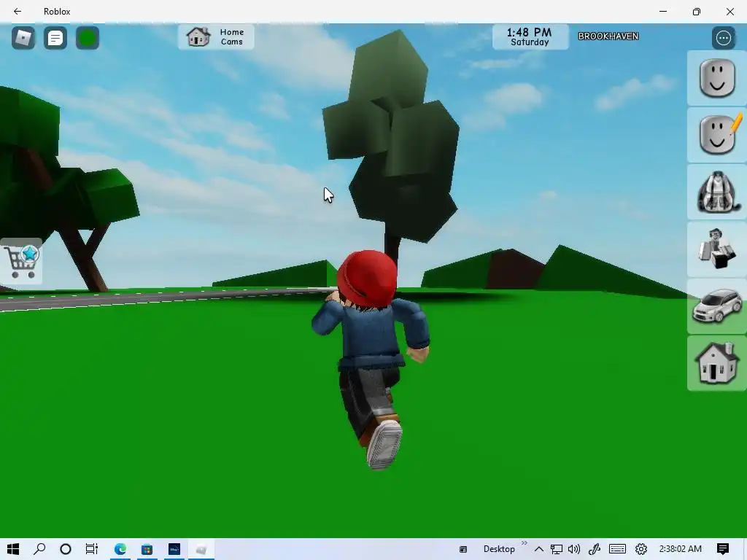This screenshot has width=747, height=560.
Task: Open Windows Search from the taskbar
Action: pyautogui.click(x=39, y=549)
